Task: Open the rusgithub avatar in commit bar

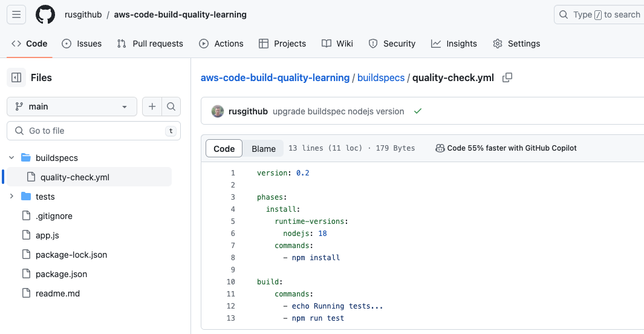Action: [218, 111]
